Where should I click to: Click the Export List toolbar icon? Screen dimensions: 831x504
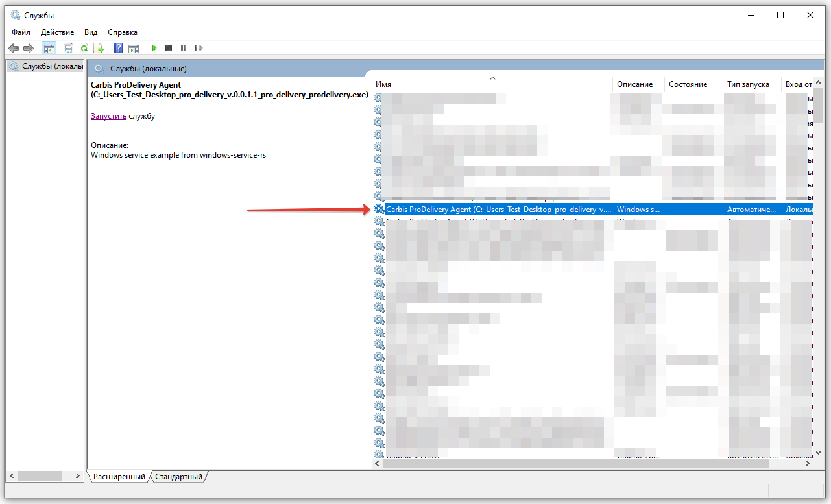[x=99, y=48]
